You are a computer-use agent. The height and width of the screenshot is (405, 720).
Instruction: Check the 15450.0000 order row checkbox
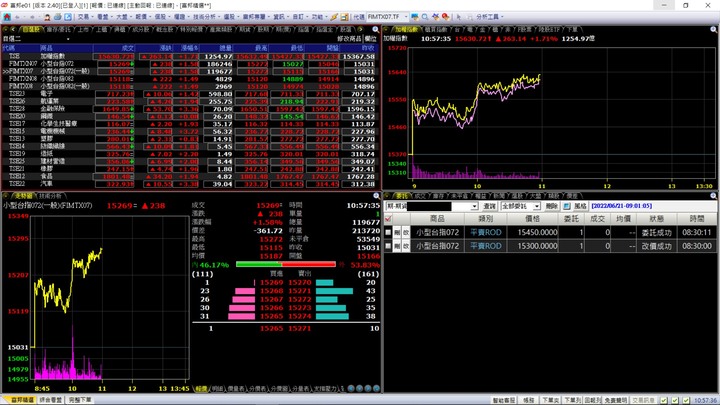[388, 232]
